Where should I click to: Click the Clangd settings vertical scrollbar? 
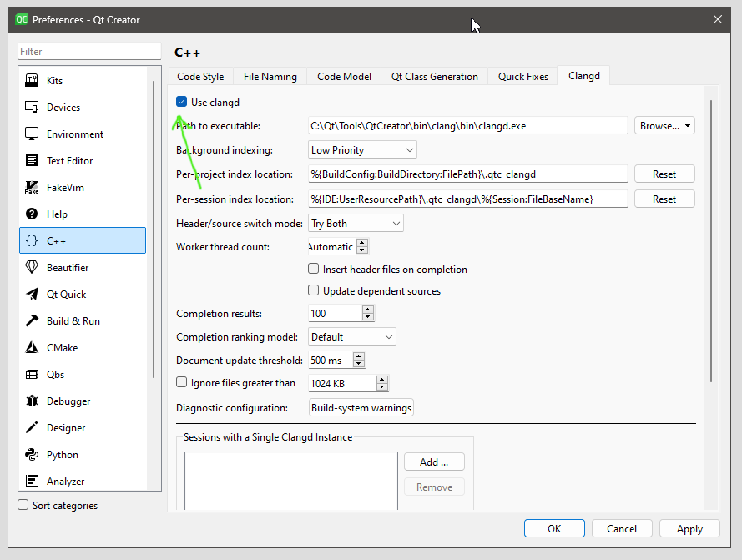coord(711,240)
